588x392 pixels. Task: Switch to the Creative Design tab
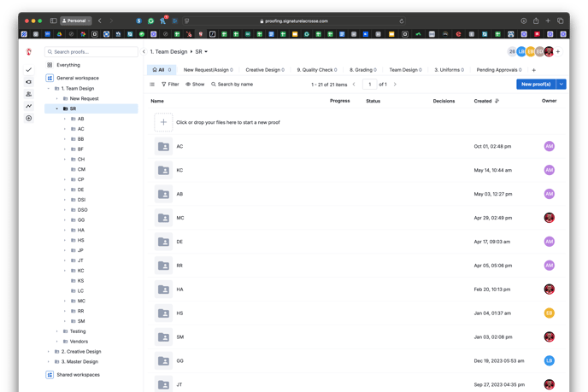coord(264,70)
